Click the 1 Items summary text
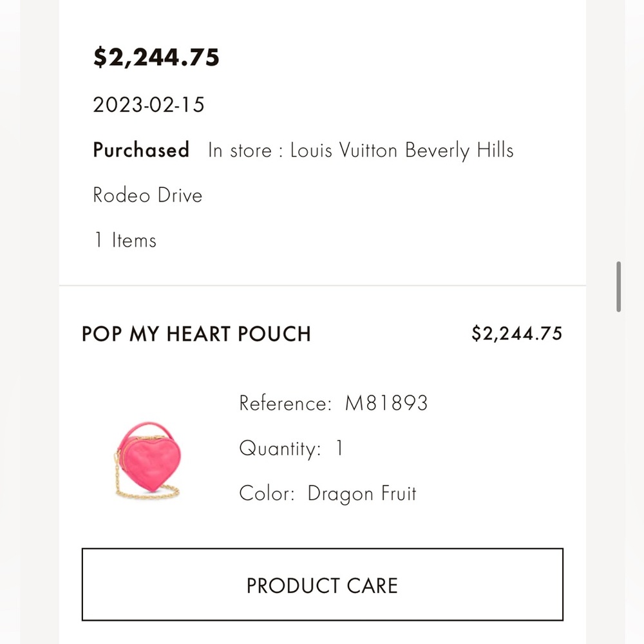Image resolution: width=644 pixels, height=644 pixels. coord(124,240)
